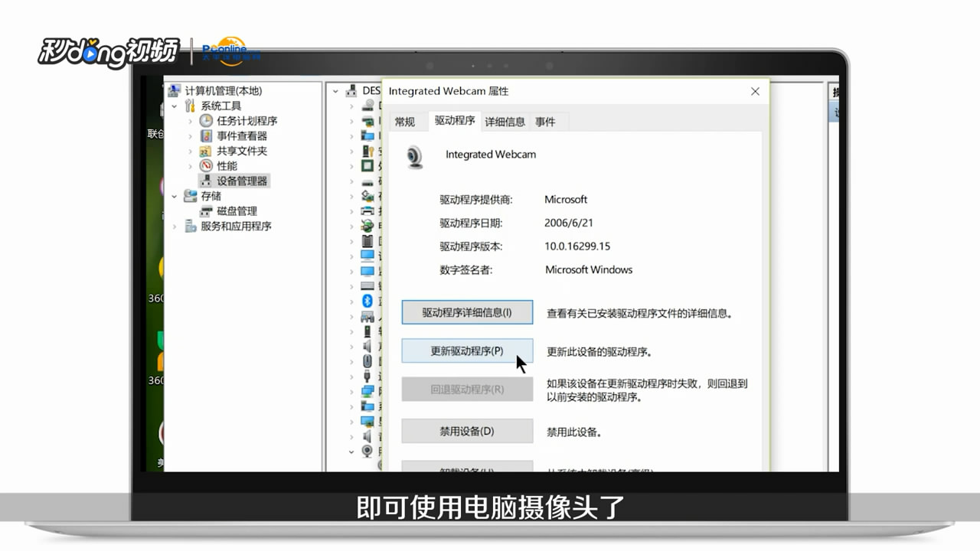Click the driver provider value Microsoft
This screenshot has height=551, width=980.
[x=566, y=199]
